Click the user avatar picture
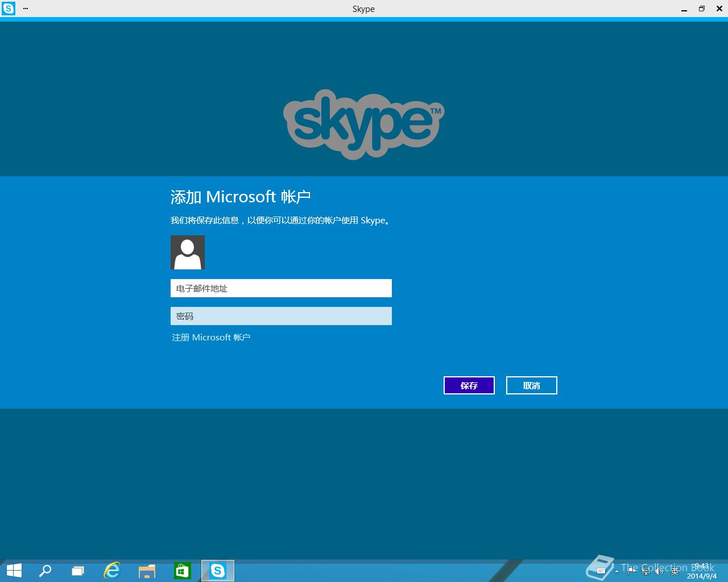 click(188, 252)
